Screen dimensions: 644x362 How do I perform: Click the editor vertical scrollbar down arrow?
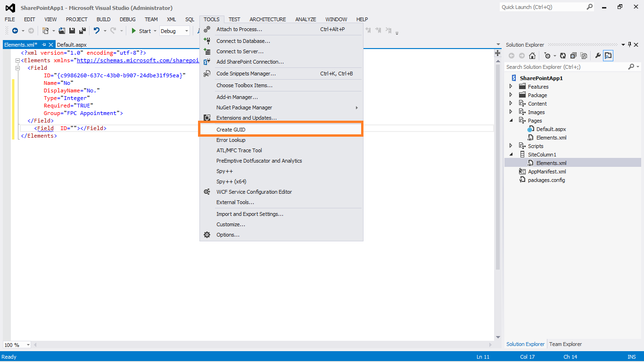tap(497, 337)
